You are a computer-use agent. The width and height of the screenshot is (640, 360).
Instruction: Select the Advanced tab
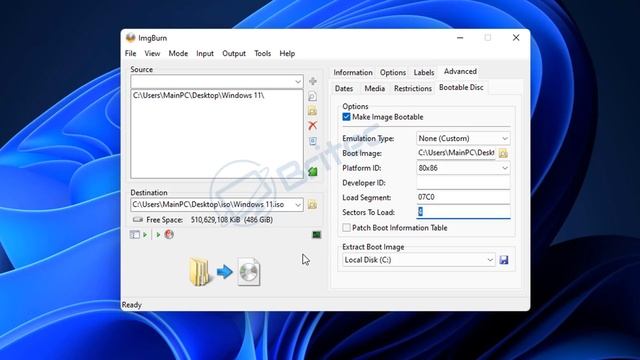click(x=460, y=71)
